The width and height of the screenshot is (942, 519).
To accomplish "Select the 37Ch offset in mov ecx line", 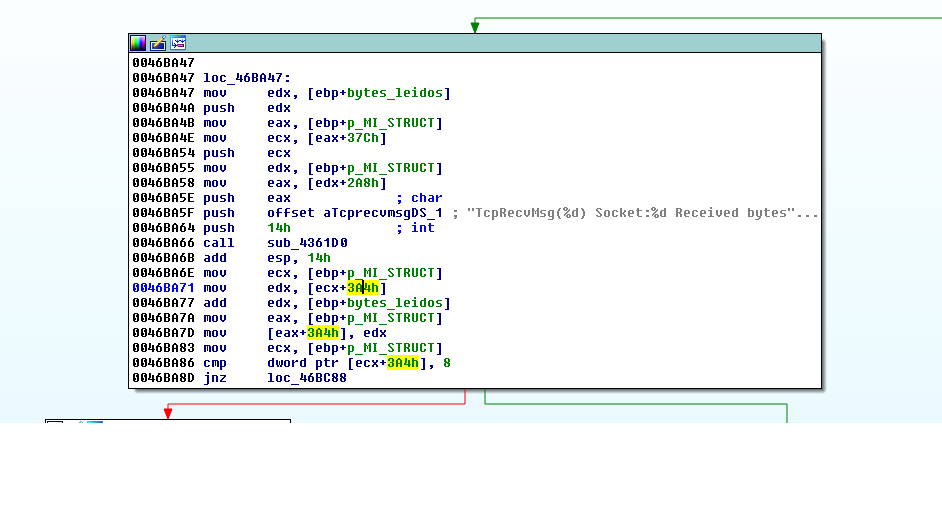I will pos(363,138).
